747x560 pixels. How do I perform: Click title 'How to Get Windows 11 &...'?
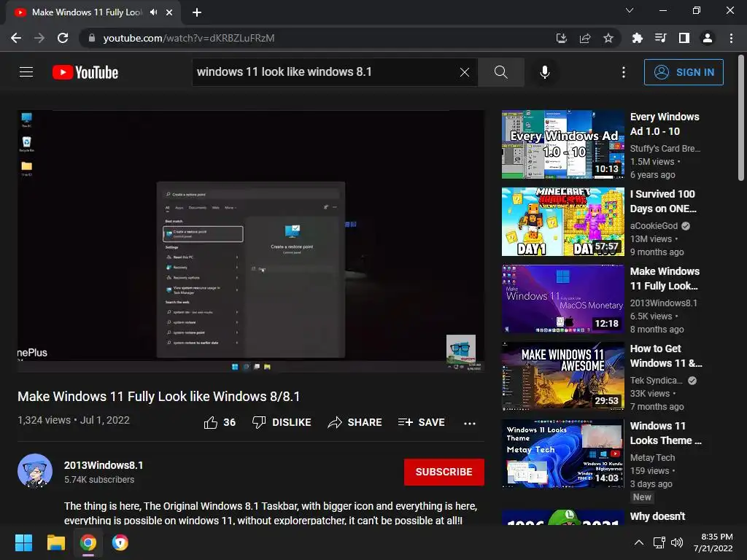pos(666,356)
